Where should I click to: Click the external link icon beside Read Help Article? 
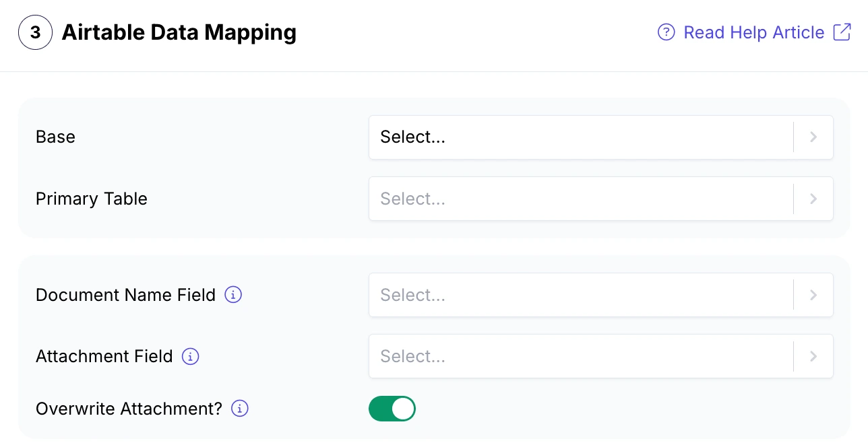coord(842,32)
